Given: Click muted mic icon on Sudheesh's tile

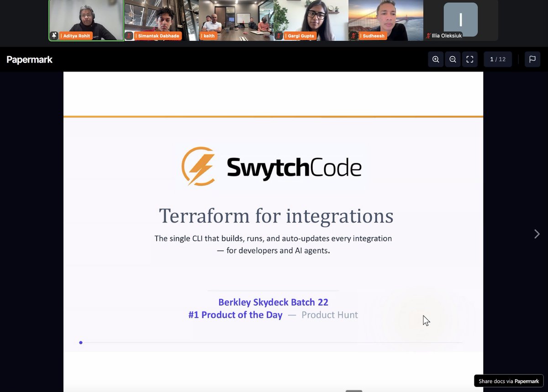Looking at the screenshot, I should point(353,36).
